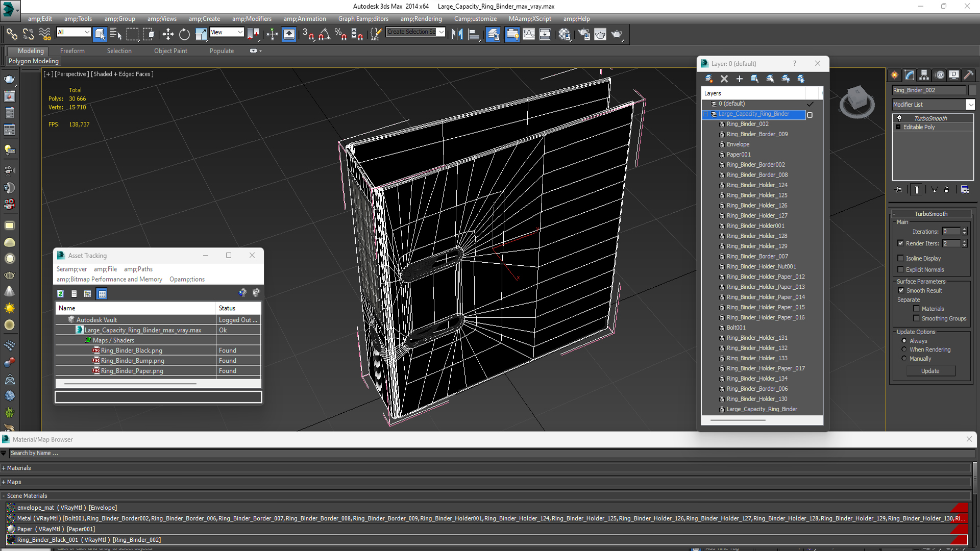Uncheck the Smooth Result option

tap(900, 290)
